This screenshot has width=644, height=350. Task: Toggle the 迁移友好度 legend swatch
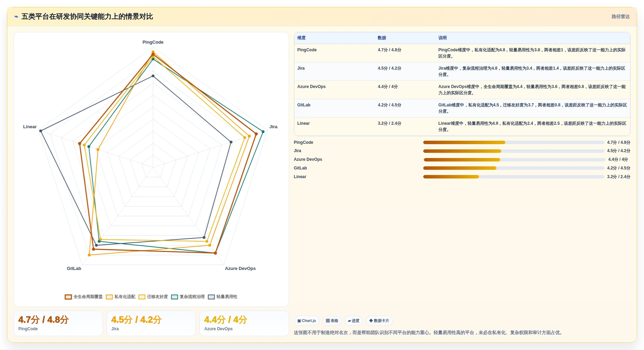click(142, 297)
